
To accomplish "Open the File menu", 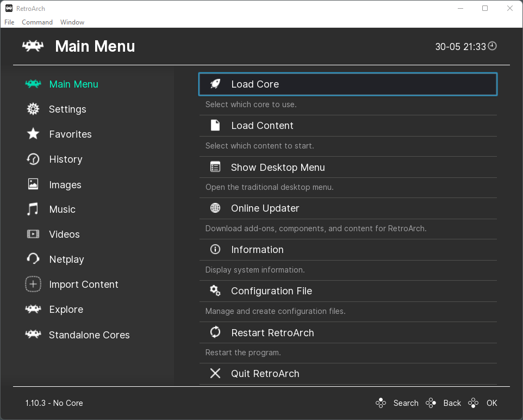I will click(9, 22).
